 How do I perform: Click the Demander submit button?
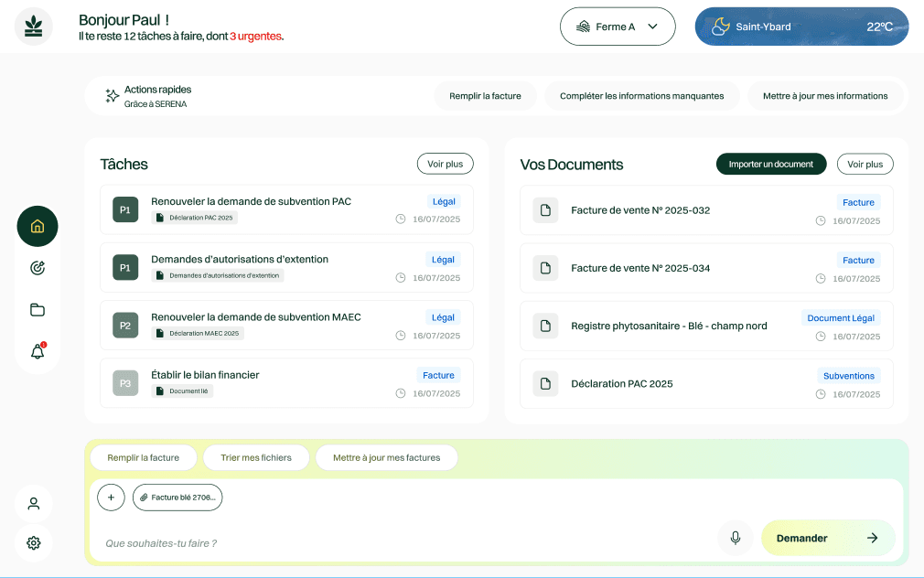pyautogui.click(x=828, y=538)
